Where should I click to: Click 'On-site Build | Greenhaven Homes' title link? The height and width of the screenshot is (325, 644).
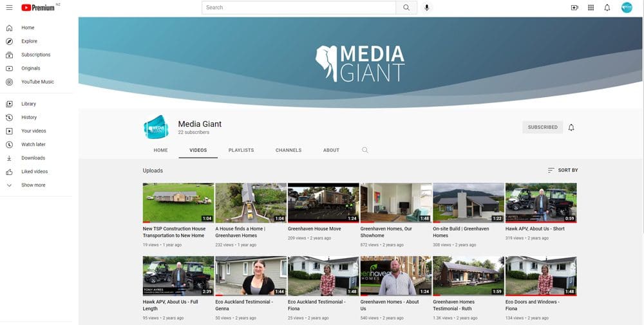[x=461, y=232]
